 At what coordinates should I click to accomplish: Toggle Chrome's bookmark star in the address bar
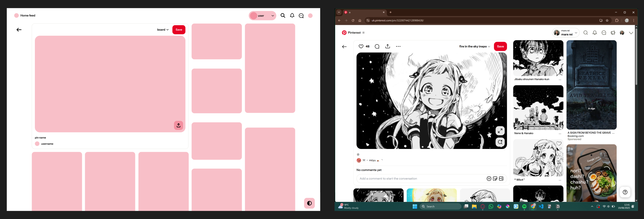[607, 21]
